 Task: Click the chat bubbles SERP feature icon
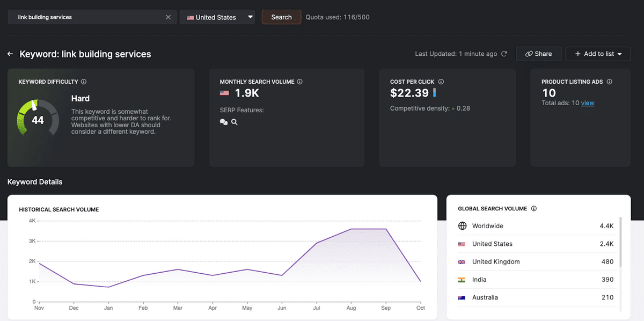(224, 122)
